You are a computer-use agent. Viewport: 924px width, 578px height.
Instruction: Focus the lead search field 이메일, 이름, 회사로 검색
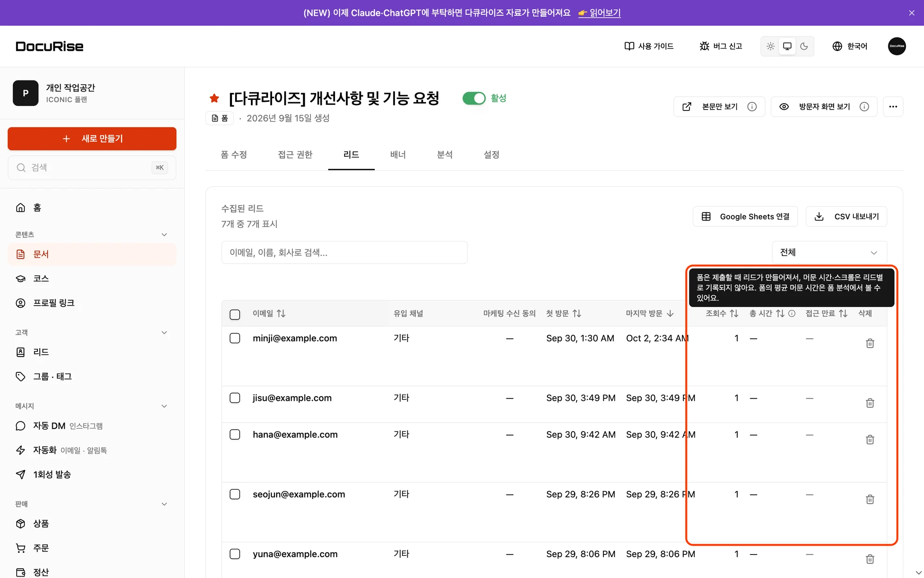pyautogui.click(x=344, y=252)
